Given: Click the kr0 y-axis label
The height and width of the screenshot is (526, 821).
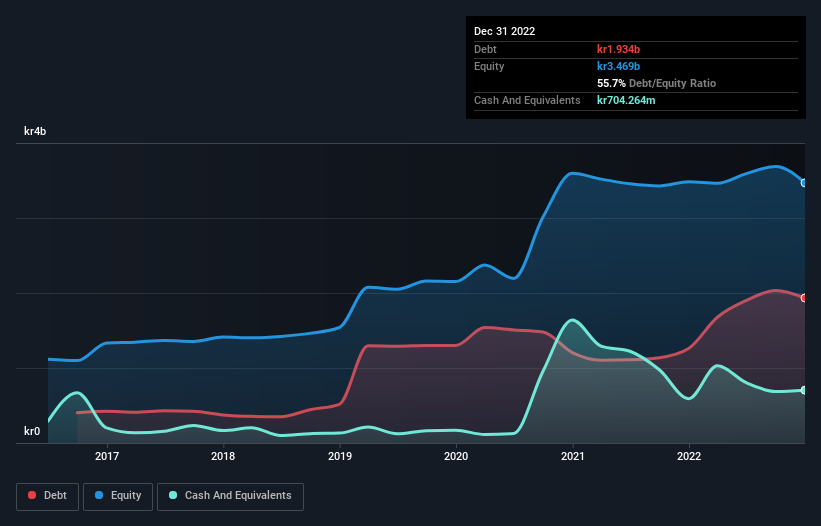Looking at the screenshot, I should (32, 431).
